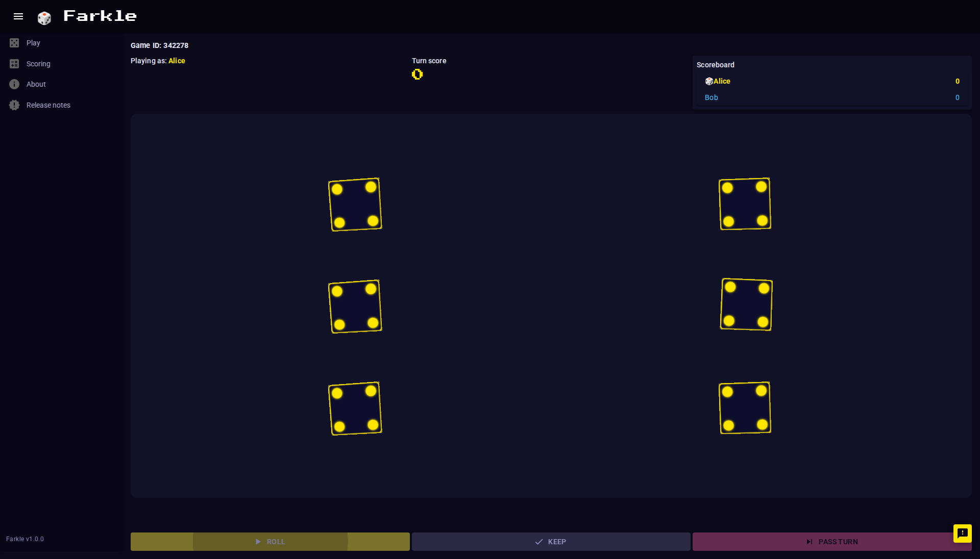This screenshot has height=559, width=980.
Task: Click the Release notes badge icon
Action: [x=14, y=105]
